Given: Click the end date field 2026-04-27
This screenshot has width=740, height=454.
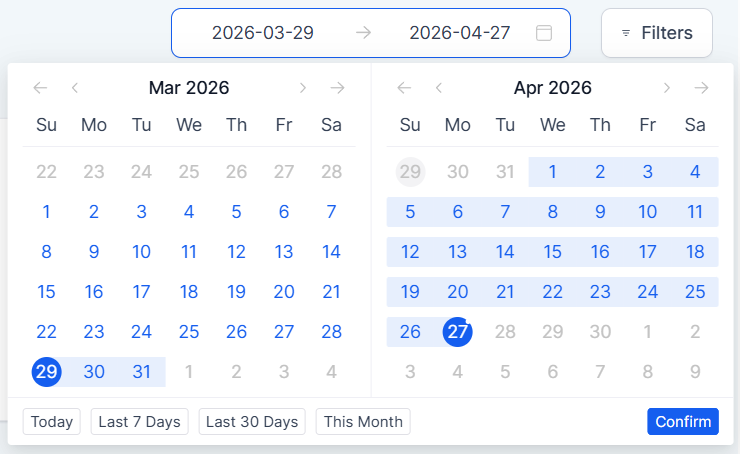Looking at the screenshot, I should coord(460,33).
